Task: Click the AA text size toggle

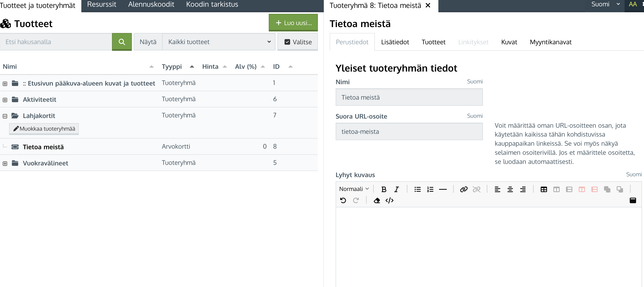Action: tap(633, 4)
